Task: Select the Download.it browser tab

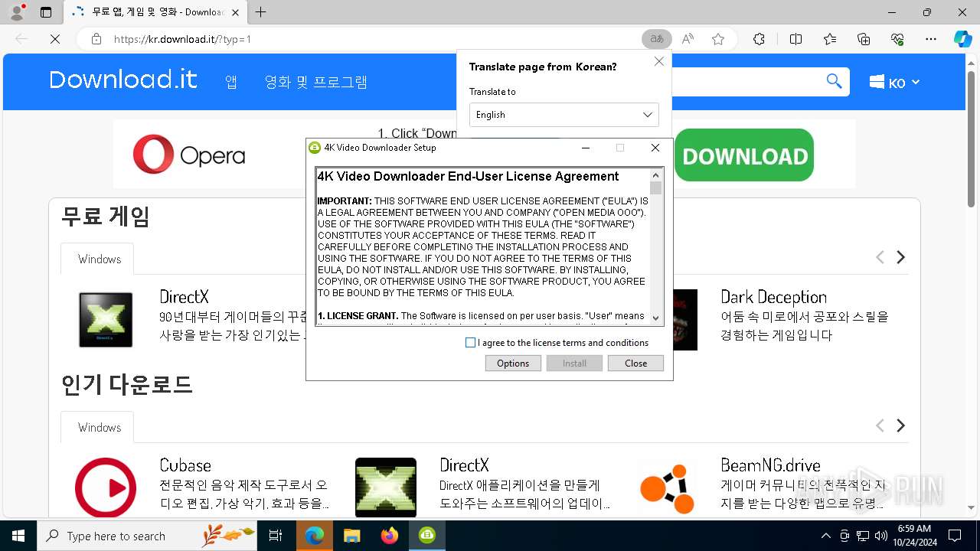Action: click(x=157, y=12)
